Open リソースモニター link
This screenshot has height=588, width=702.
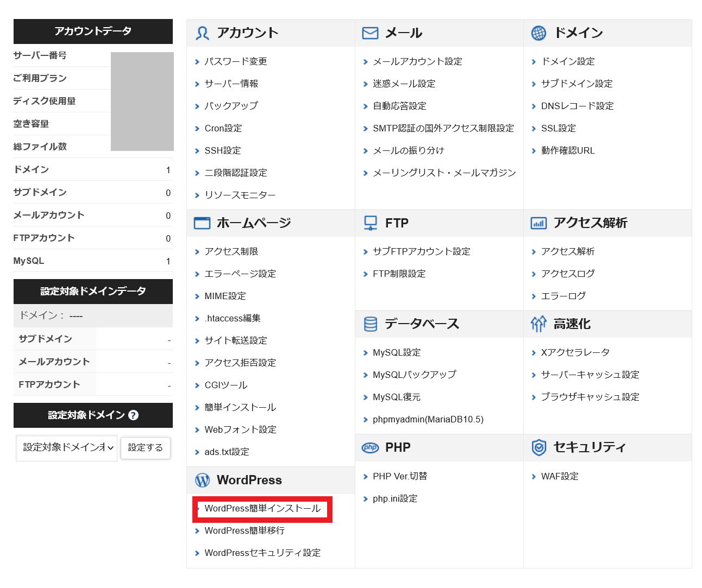pyautogui.click(x=240, y=195)
